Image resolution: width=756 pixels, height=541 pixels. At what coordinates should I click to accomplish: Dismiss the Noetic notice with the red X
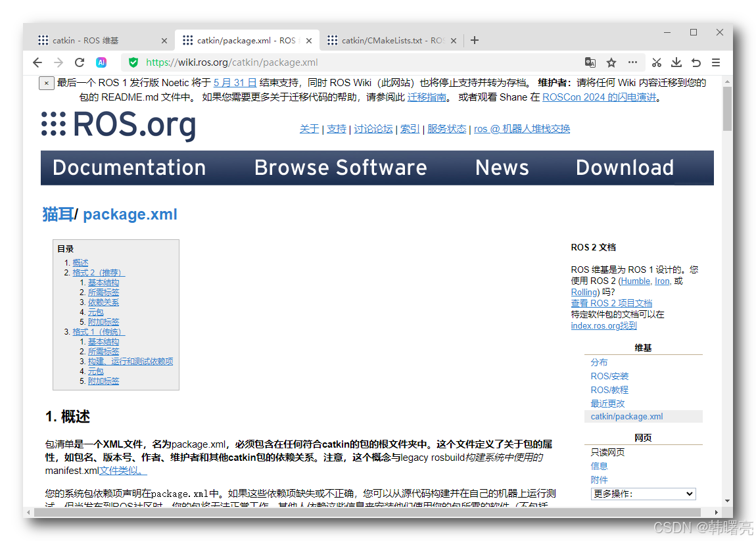(45, 83)
